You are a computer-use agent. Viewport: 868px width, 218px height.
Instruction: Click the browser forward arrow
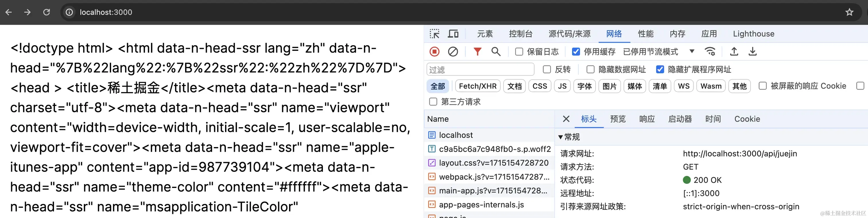pyautogui.click(x=27, y=12)
